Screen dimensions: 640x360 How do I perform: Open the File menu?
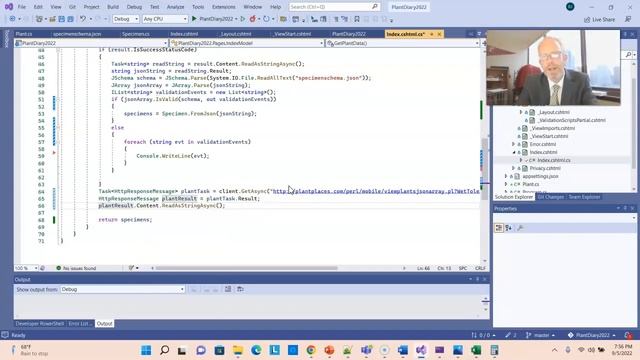22,7
